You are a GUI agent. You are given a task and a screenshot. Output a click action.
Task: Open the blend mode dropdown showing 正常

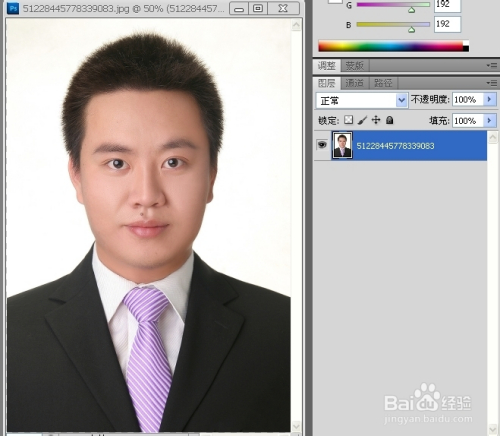[x=362, y=100]
